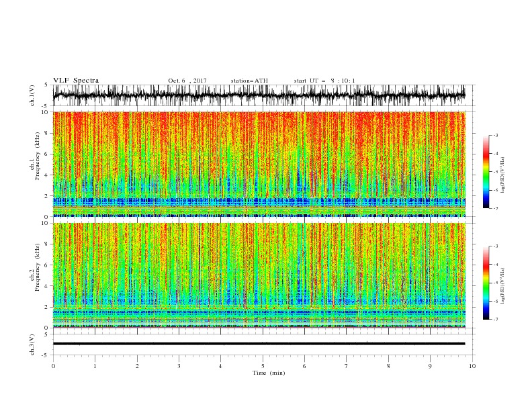Viewport: 532px width, 411px height.
Task: Click the ch.1 'Frequency (kHz)' axis label
Action: [x=38, y=156]
